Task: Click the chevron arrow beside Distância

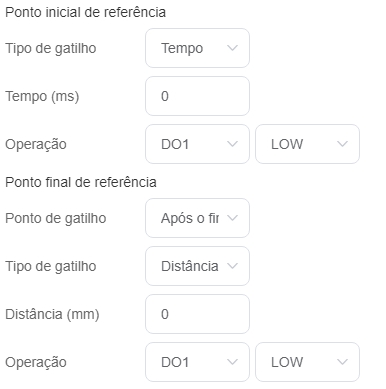Action: (x=232, y=266)
